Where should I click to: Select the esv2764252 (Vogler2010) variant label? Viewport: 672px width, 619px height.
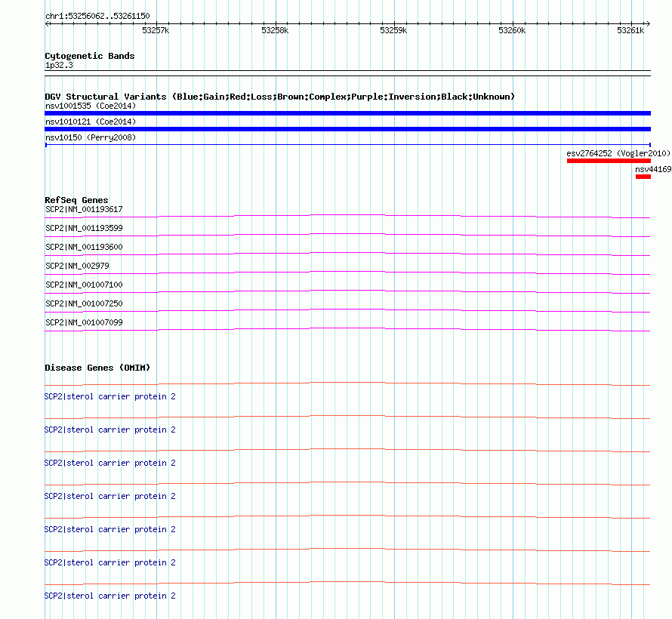coord(618,153)
